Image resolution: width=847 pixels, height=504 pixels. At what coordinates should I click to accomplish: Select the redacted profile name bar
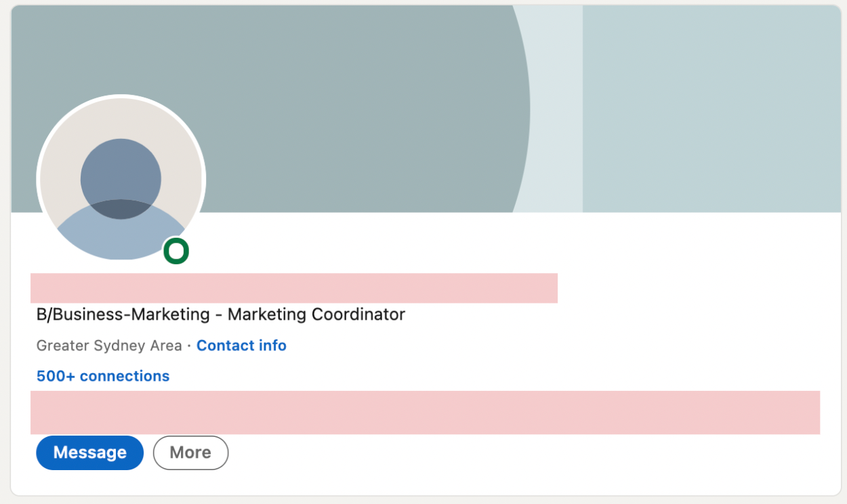click(293, 288)
